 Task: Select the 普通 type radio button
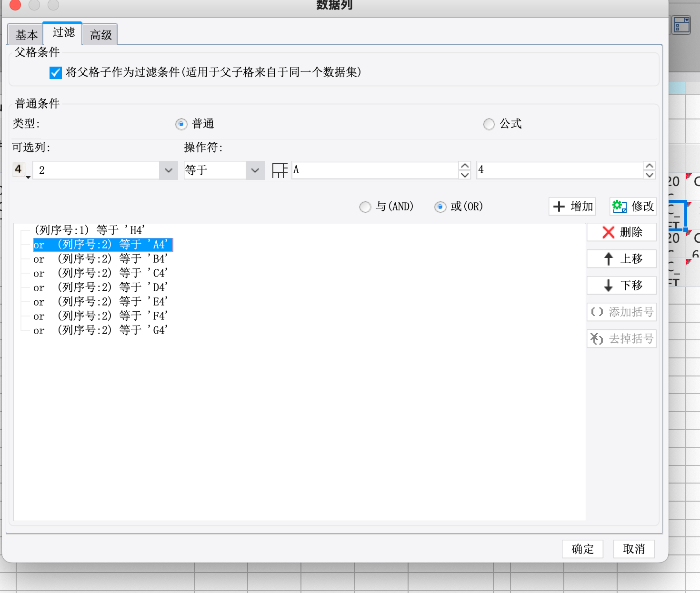coord(181,124)
